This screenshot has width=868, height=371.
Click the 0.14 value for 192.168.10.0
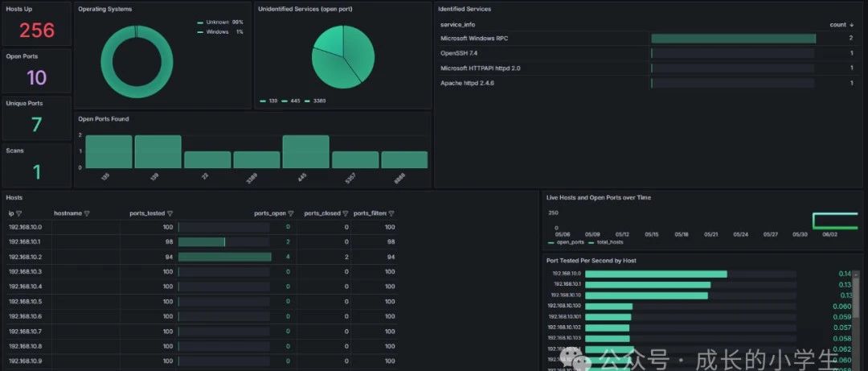pos(845,274)
